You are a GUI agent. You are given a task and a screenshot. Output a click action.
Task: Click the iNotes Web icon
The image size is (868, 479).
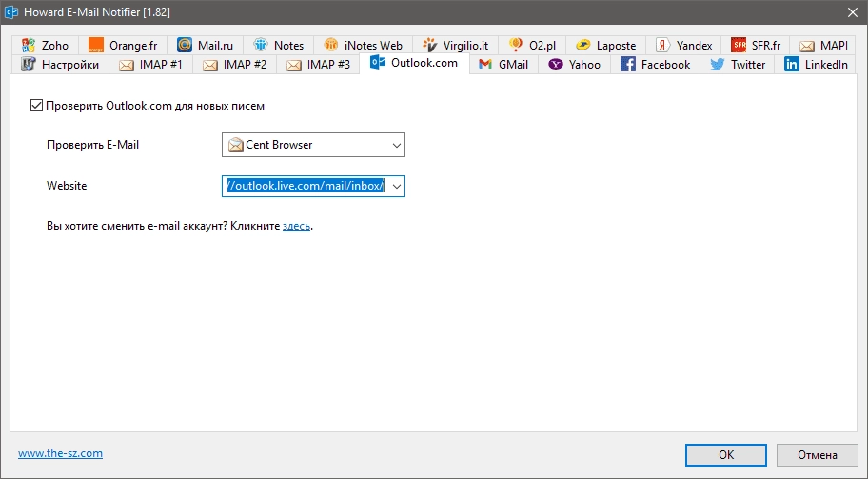point(331,45)
